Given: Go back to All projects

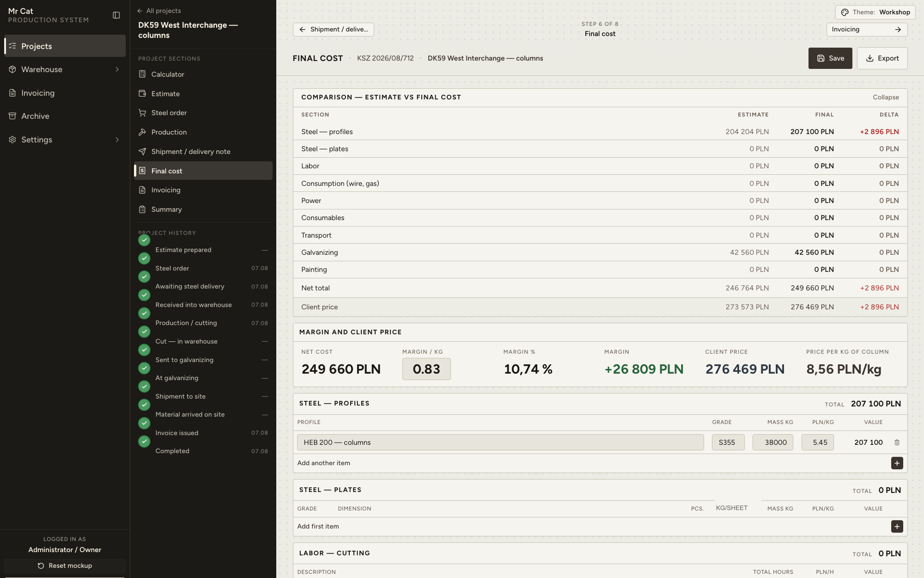Looking at the screenshot, I should coord(159,11).
